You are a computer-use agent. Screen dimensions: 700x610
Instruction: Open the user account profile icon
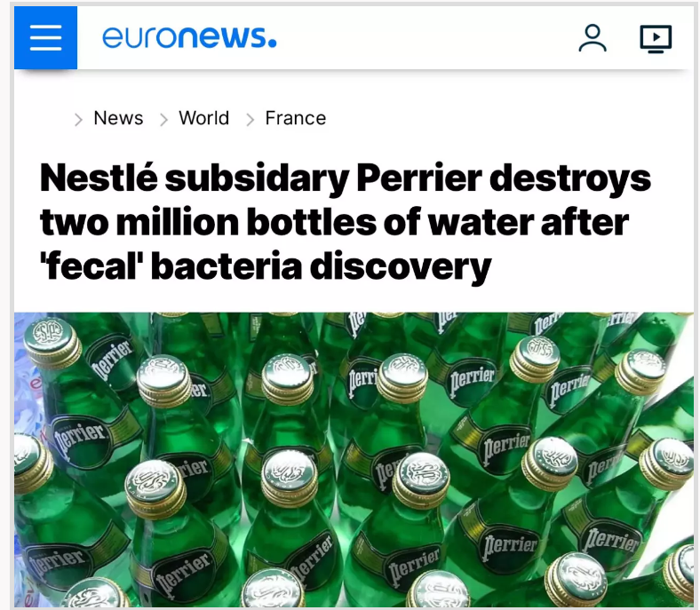click(593, 38)
